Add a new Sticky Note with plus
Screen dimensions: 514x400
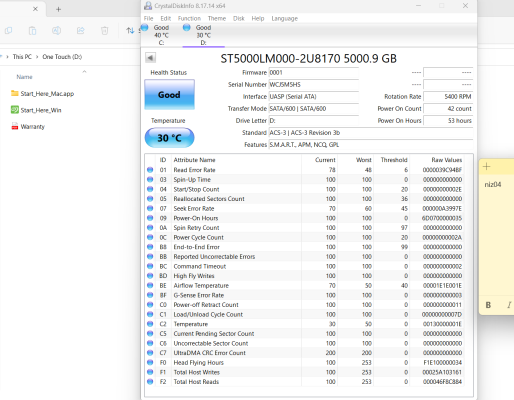tap(487, 166)
